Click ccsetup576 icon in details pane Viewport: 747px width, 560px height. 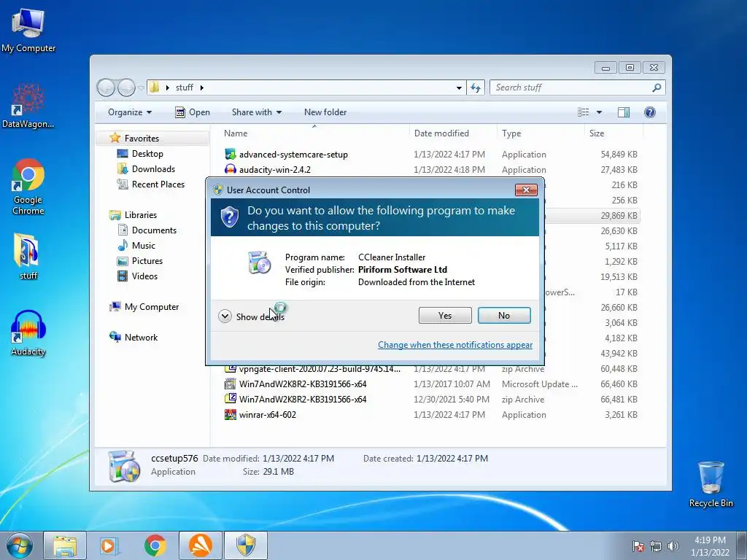coord(124,466)
